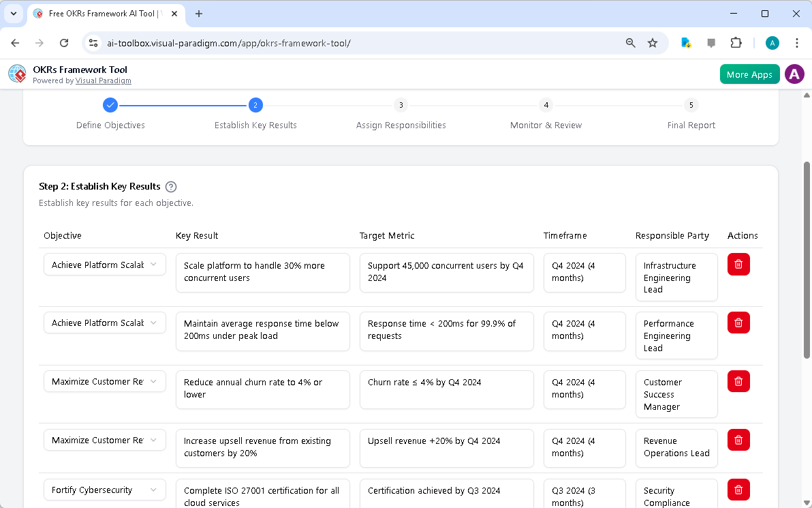Click the zoom icon in the address bar
Image resolution: width=812 pixels, height=508 pixels.
630,42
